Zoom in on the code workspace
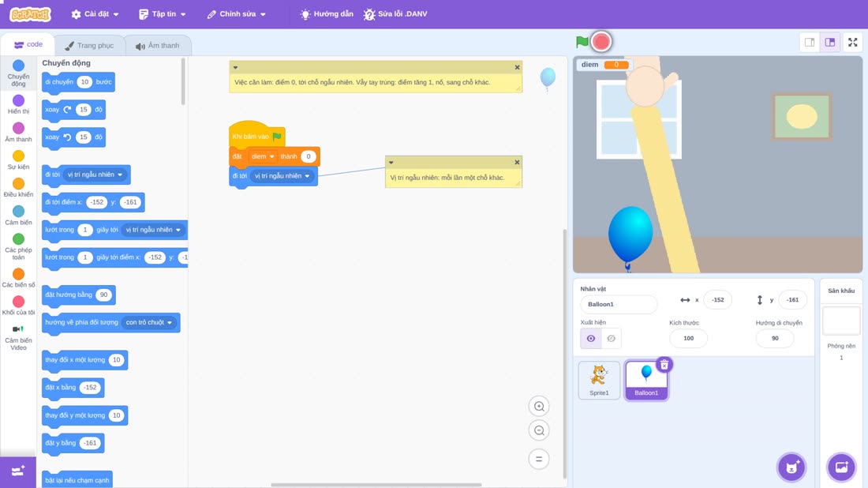The image size is (868, 488). click(539, 406)
